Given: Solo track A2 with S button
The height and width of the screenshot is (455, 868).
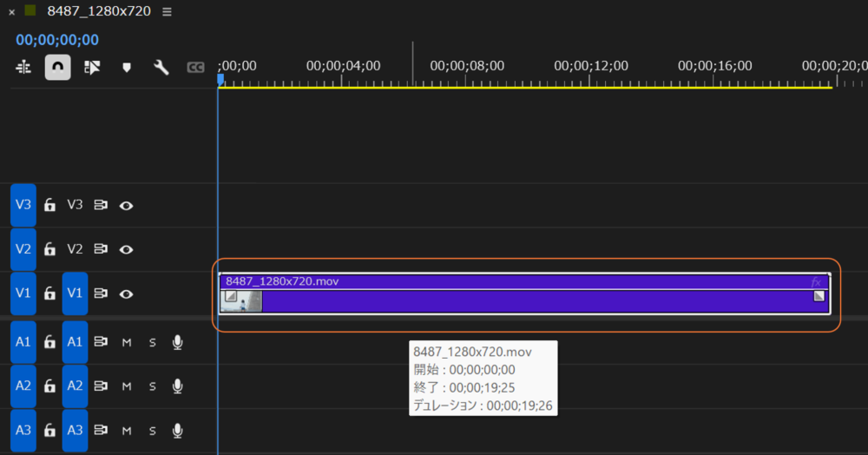Looking at the screenshot, I should tap(152, 386).
